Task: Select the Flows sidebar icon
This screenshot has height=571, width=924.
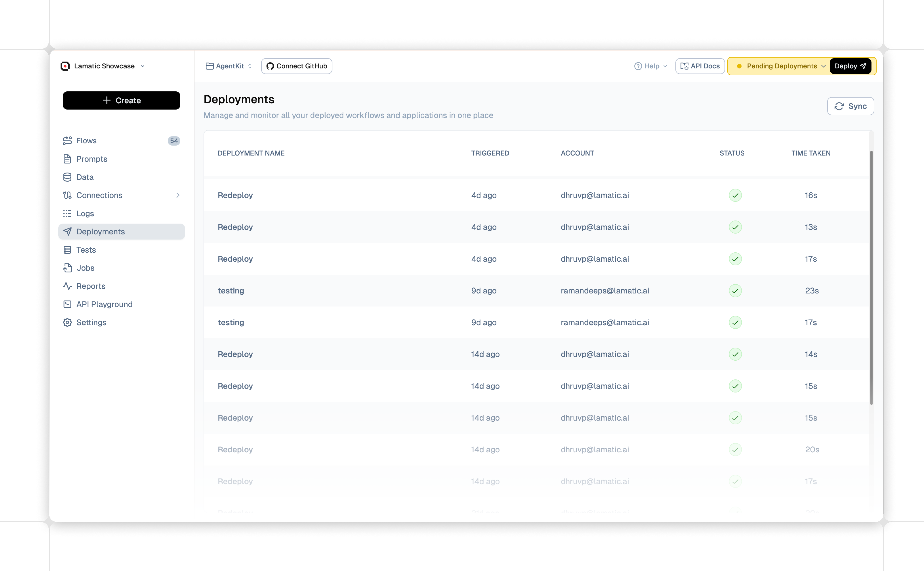Action: click(x=68, y=140)
